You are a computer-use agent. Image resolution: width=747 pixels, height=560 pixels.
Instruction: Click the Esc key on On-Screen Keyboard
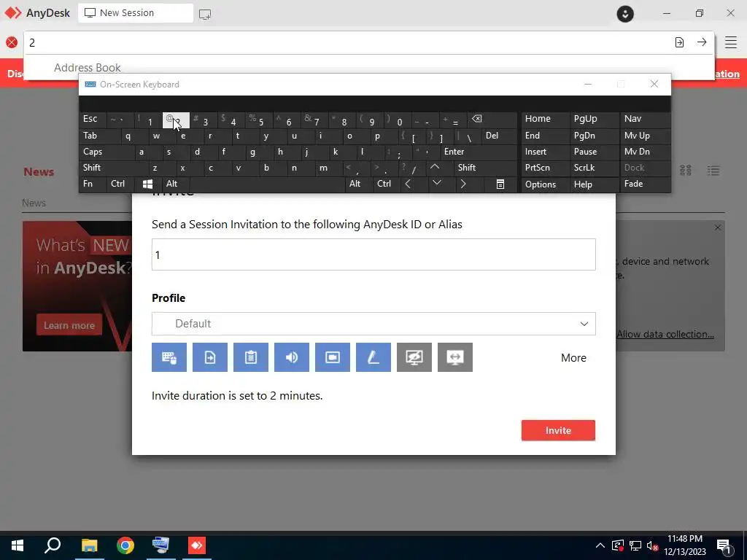(x=93, y=120)
